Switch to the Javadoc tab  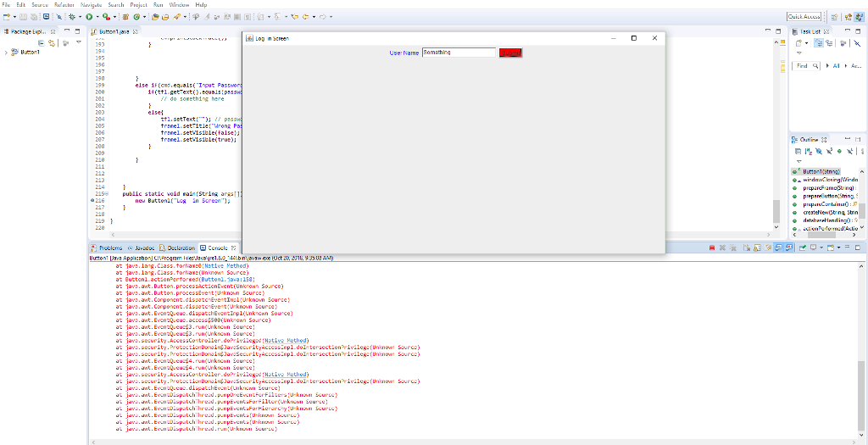[x=142, y=248]
